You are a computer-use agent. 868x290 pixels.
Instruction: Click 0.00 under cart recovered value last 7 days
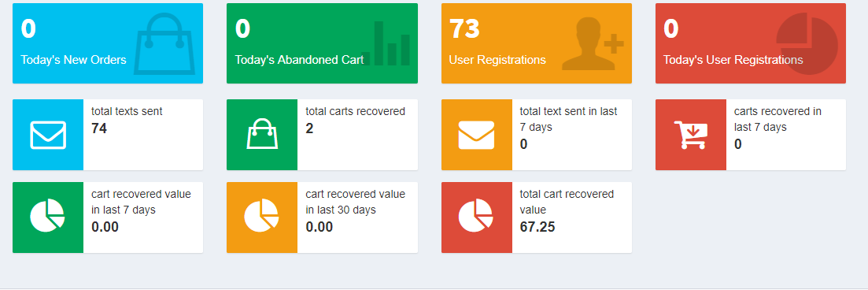click(x=105, y=227)
